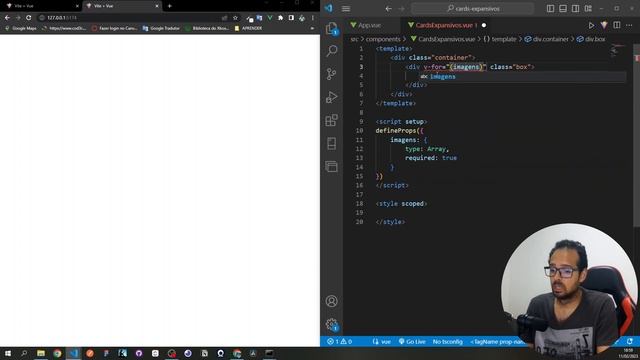Open the Chrome extensions puzzle icon
Screen dimensions: 640x360
[280, 18]
